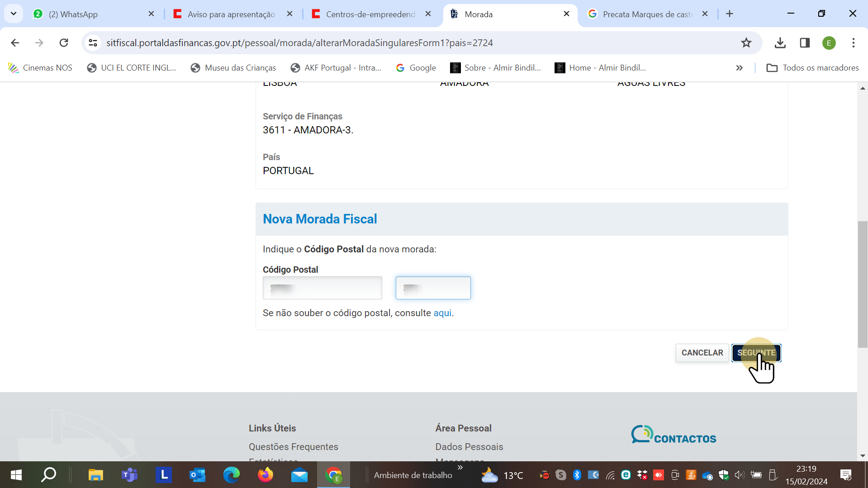Expand the tab search dropdown arrow
The image size is (868, 488).
[14, 14]
